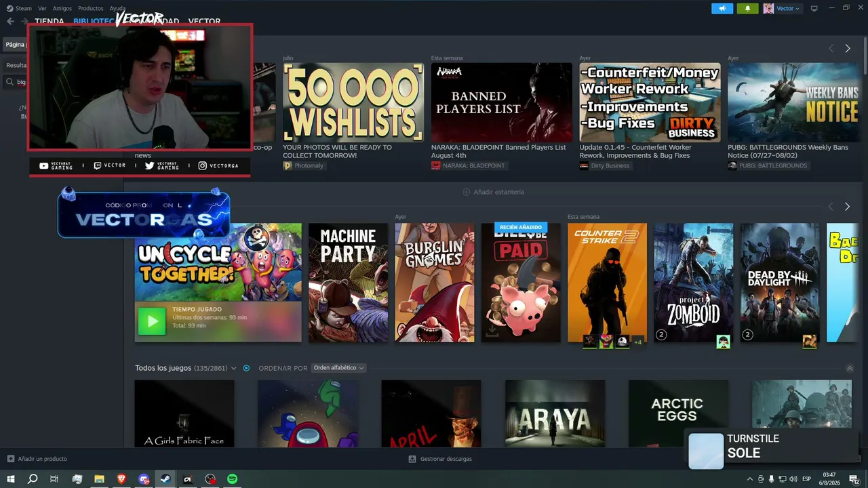Open the PUBG: BATTLEGROUNDS news source link
Screen dimensions: 868x488
(768, 165)
